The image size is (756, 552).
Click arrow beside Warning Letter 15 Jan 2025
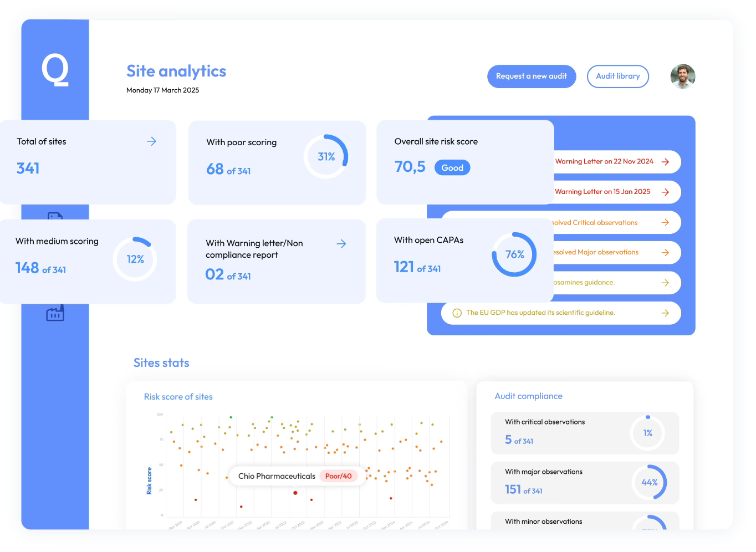point(665,192)
